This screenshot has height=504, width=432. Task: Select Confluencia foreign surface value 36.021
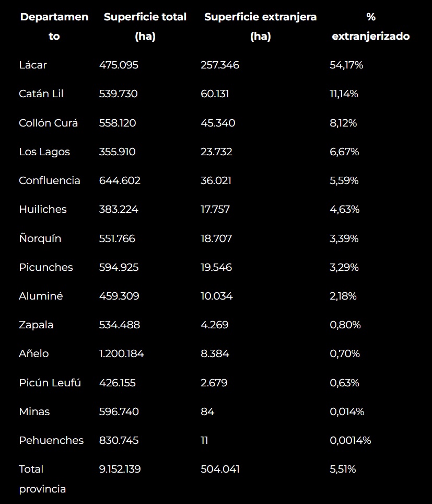point(216,181)
